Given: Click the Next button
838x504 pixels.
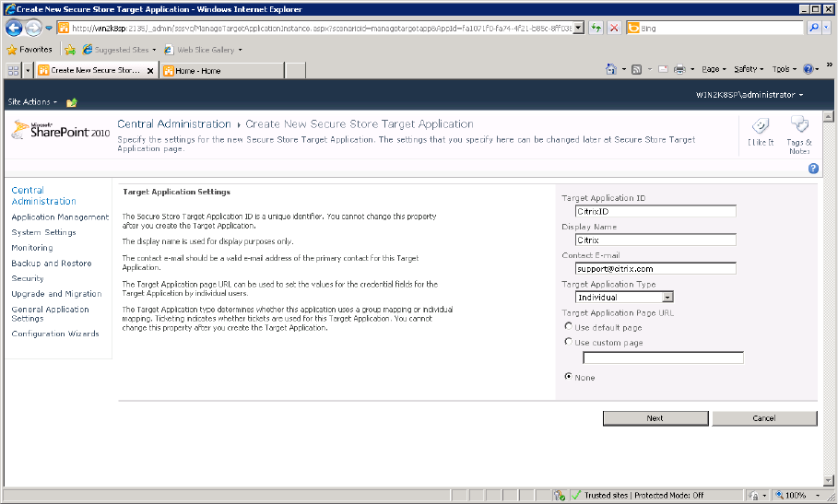Looking at the screenshot, I should (x=655, y=418).
